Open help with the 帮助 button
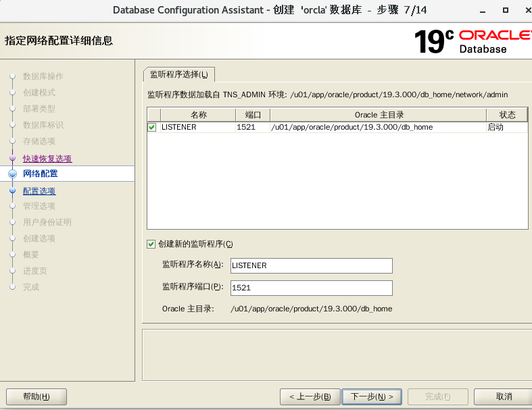Screen dimensions: 532x410 coord(36,396)
